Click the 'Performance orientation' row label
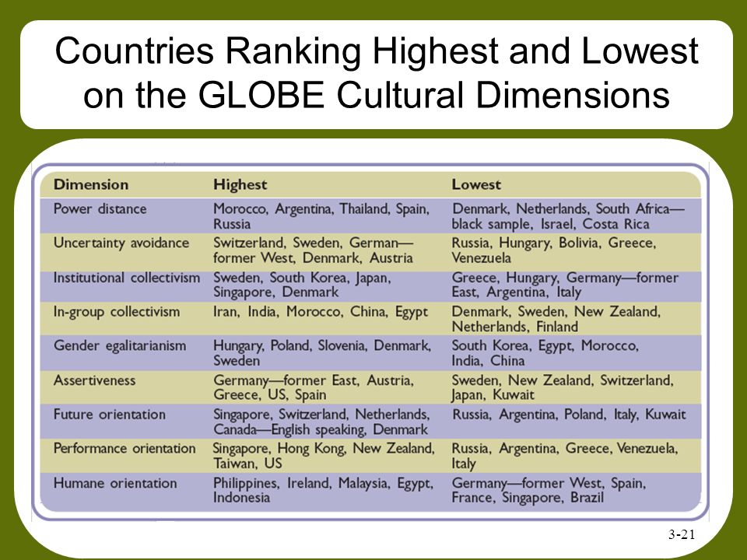 point(124,449)
